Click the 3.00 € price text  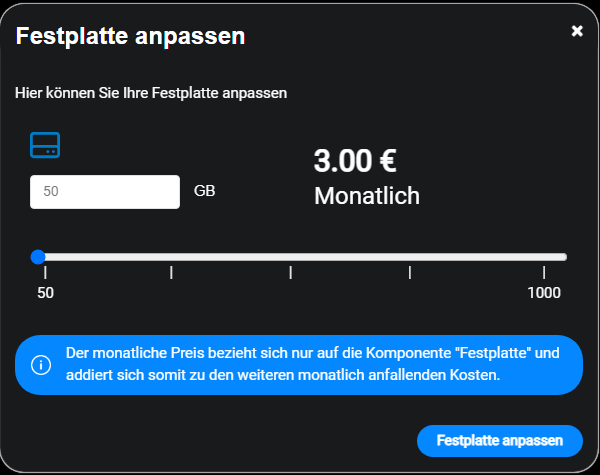(356, 160)
